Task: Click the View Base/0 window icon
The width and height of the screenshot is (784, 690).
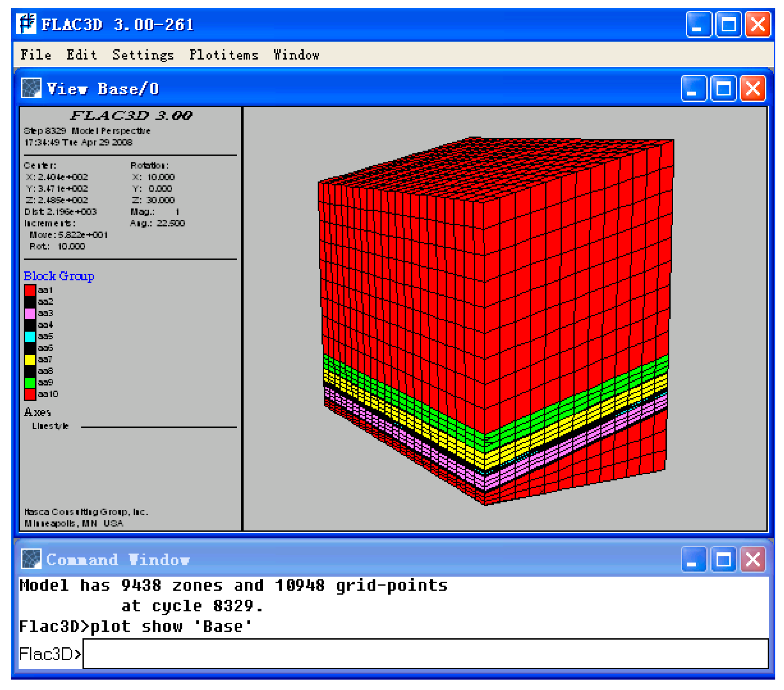Action: [x=31, y=88]
